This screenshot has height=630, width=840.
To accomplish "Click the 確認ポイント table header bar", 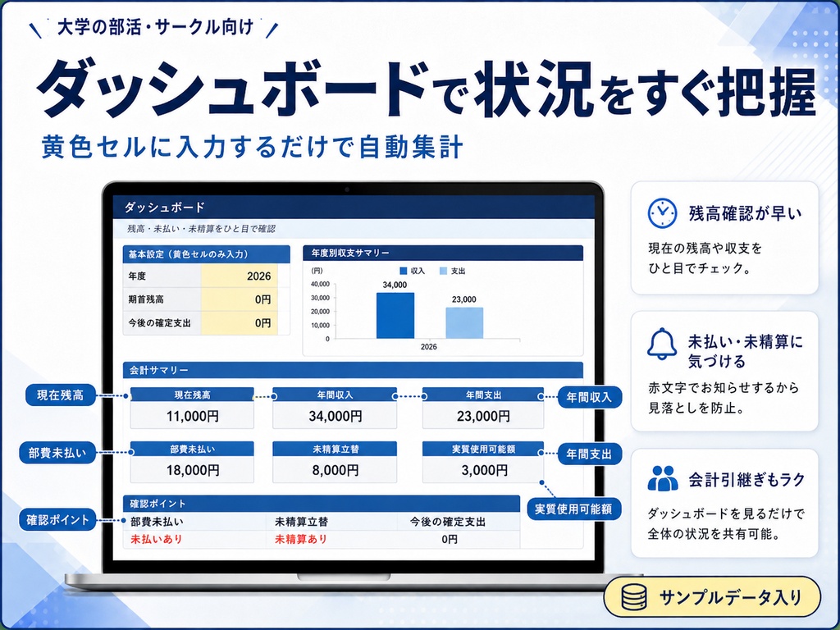I will pos(322,504).
